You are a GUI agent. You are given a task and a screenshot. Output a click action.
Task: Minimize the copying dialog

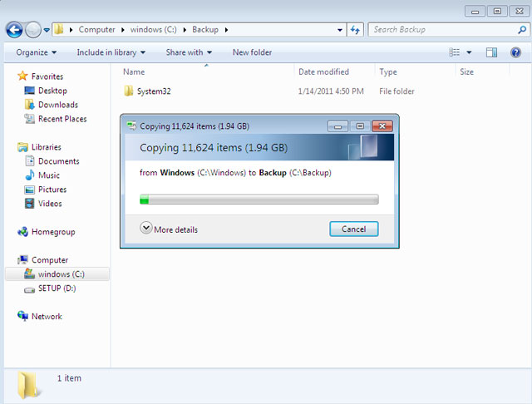coord(337,126)
